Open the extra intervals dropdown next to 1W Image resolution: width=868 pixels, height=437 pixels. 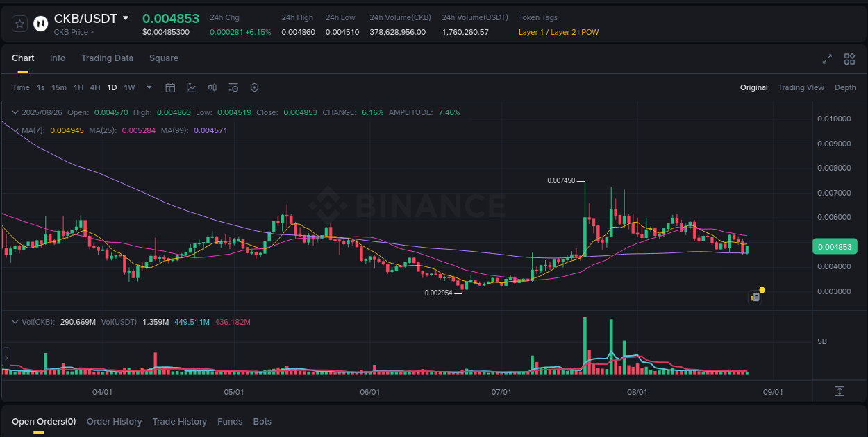149,87
